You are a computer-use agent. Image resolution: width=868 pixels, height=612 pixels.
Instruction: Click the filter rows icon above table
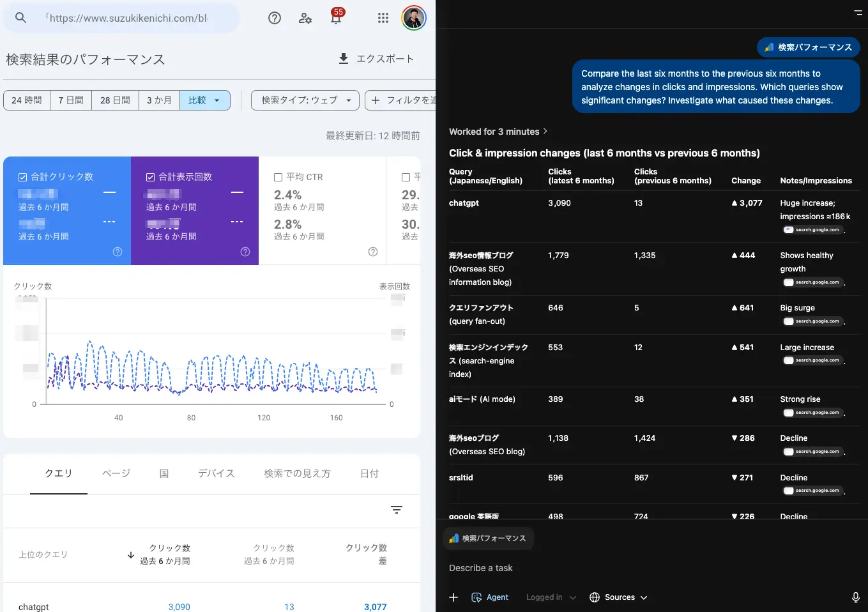[x=397, y=510]
